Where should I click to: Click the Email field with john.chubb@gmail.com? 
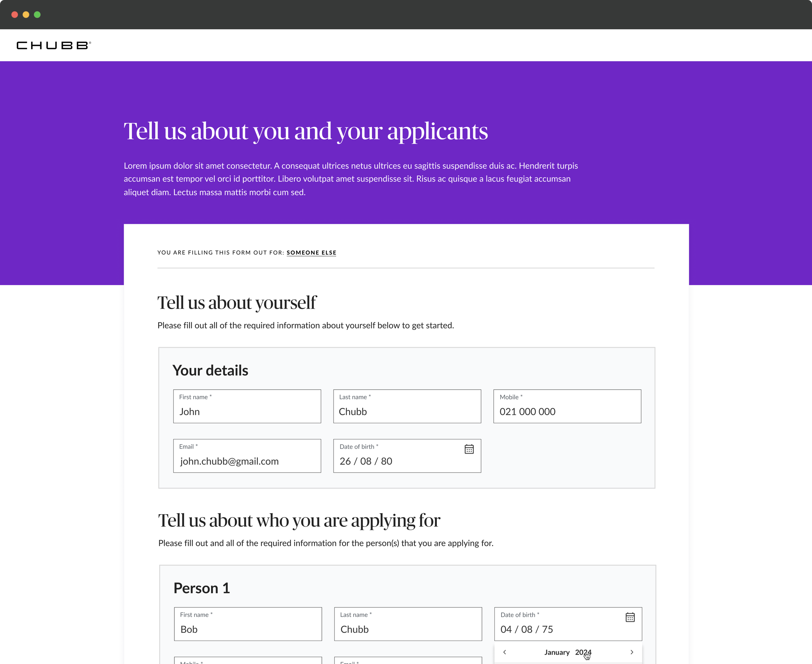[247, 456]
